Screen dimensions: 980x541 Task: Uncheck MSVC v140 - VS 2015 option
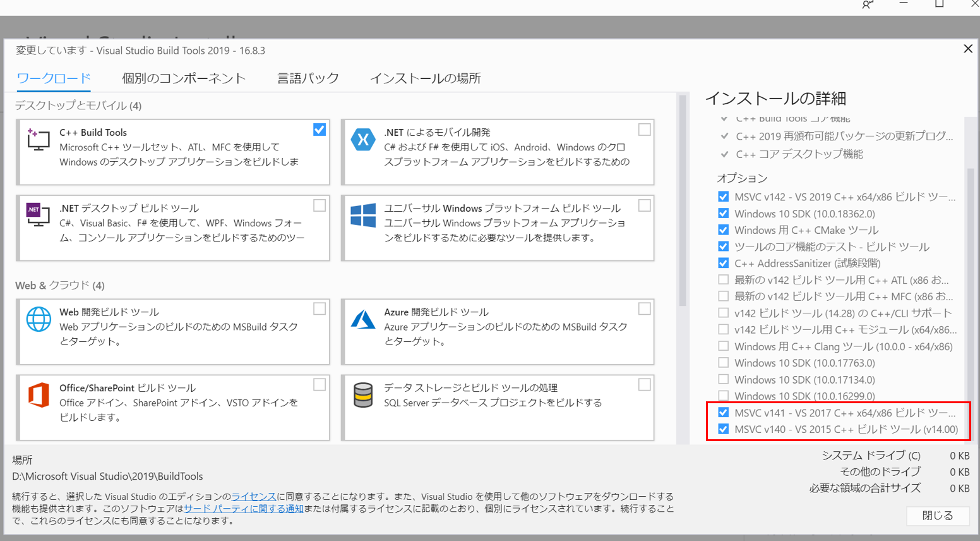724,429
